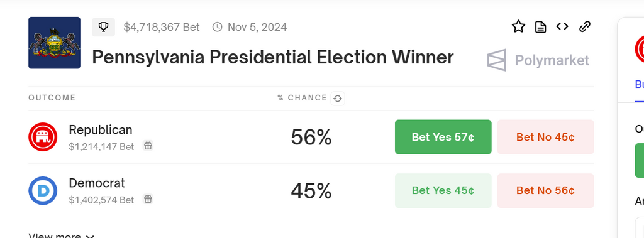The image size is (644, 238).
Task: Click the trophy category icon
Action: pos(104,27)
